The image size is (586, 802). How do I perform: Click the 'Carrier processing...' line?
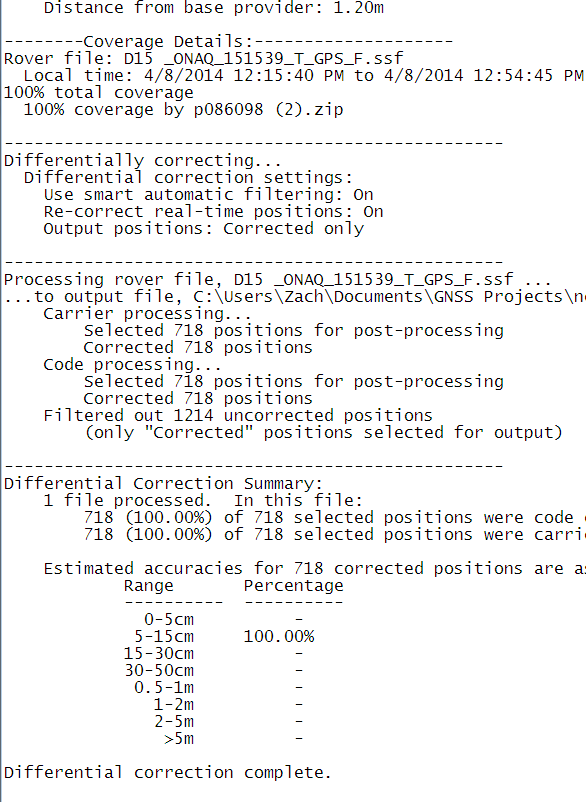(x=147, y=314)
